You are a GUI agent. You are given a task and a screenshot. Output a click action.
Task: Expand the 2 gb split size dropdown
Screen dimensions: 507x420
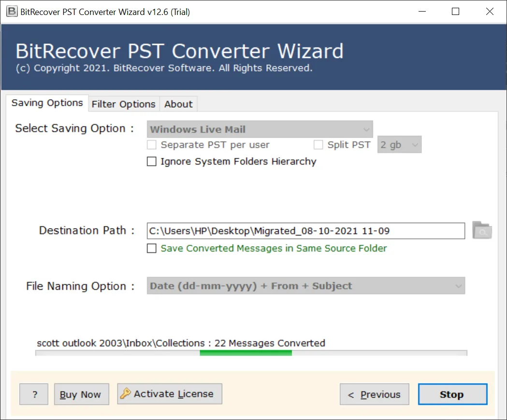[399, 145]
